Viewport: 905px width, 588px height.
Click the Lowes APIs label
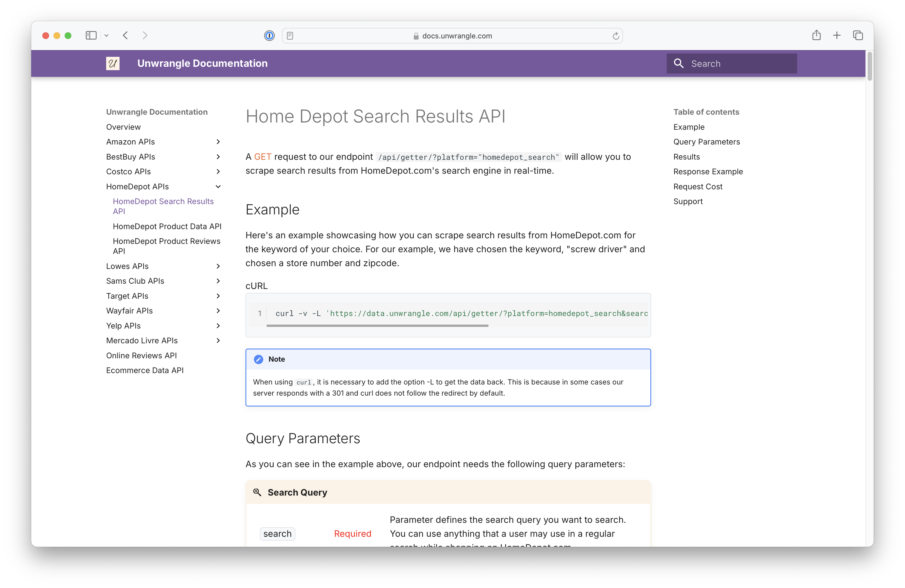click(127, 266)
